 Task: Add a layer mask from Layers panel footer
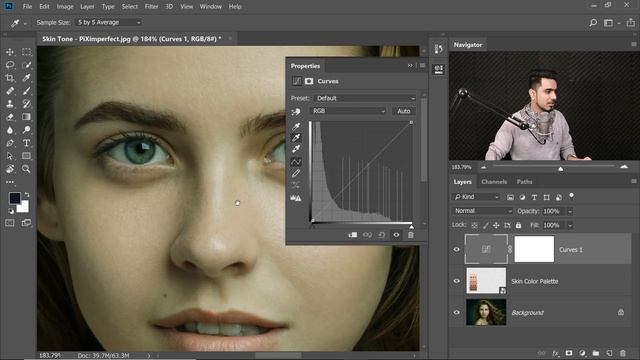point(569,353)
